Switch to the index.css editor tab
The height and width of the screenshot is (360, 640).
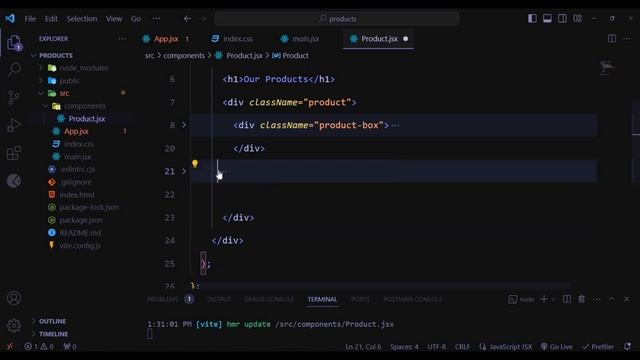point(233,39)
